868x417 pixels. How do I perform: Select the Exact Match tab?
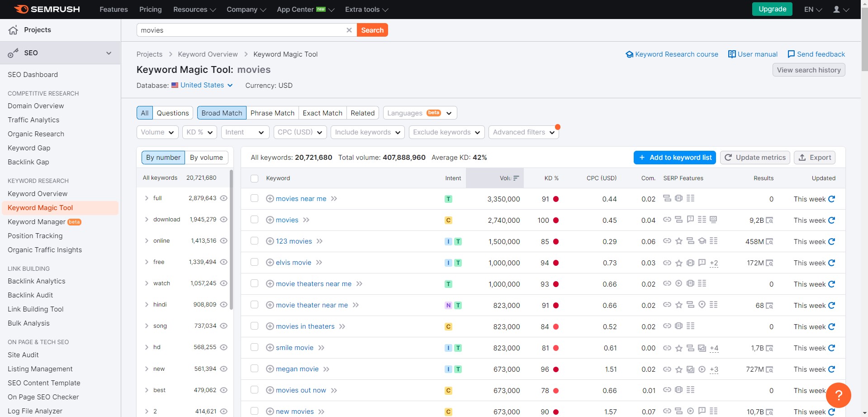click(323, 113)
